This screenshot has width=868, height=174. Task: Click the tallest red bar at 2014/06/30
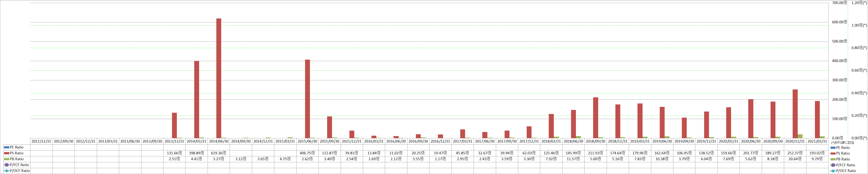click(x=219, y=78)
